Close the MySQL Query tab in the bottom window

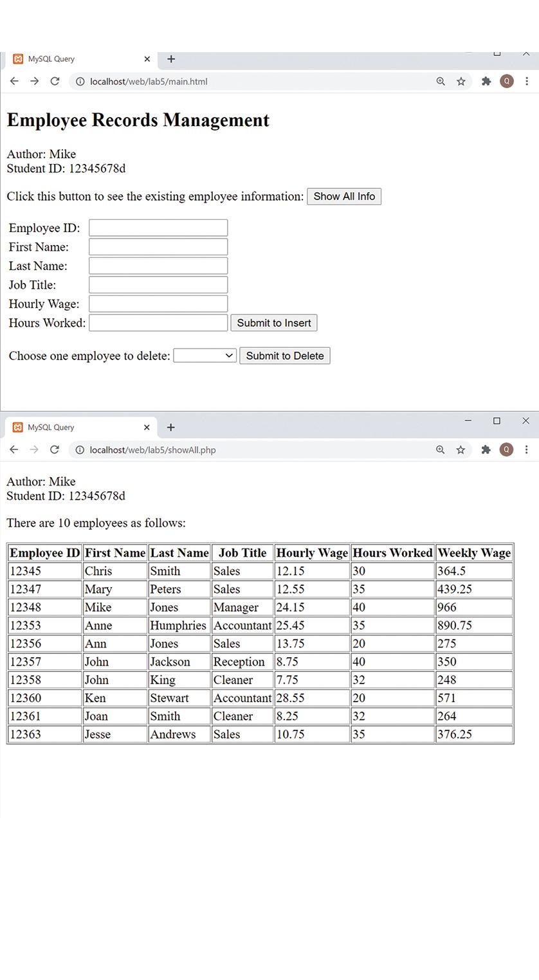pos(146,427)
